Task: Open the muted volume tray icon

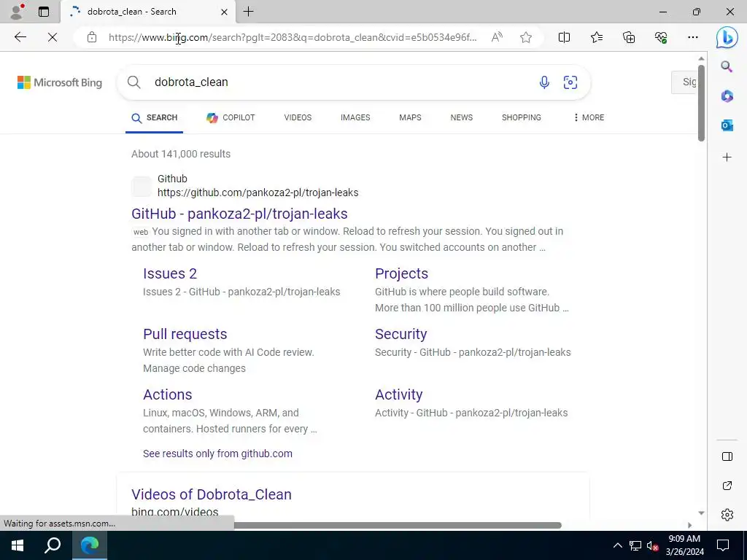Action: point(652,545)
